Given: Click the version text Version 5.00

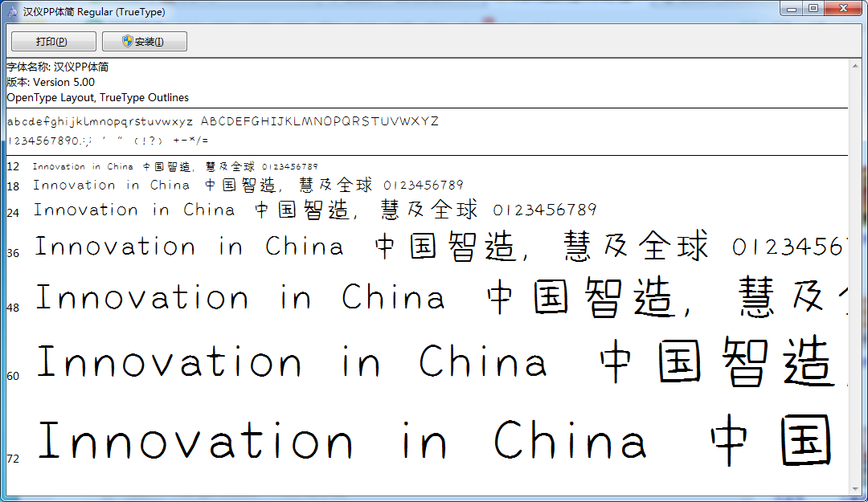Looking at the screenshot, I should pos(63,83).
